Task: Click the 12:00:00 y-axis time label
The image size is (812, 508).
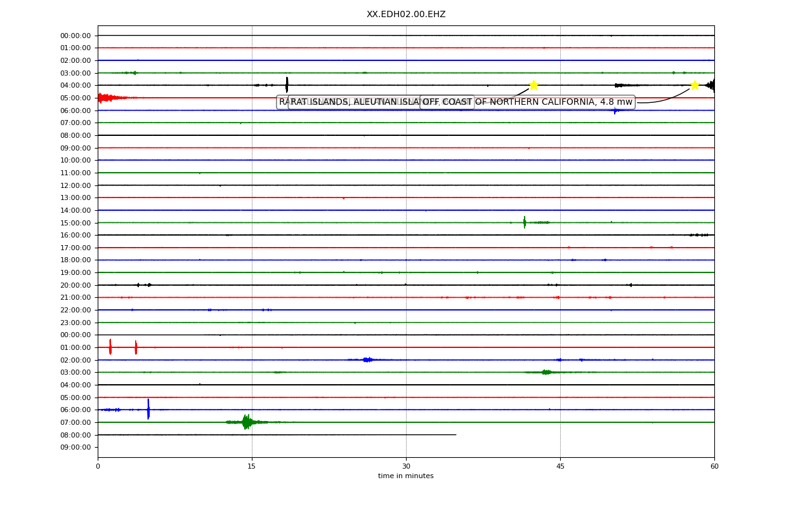Action: point(75,185)
